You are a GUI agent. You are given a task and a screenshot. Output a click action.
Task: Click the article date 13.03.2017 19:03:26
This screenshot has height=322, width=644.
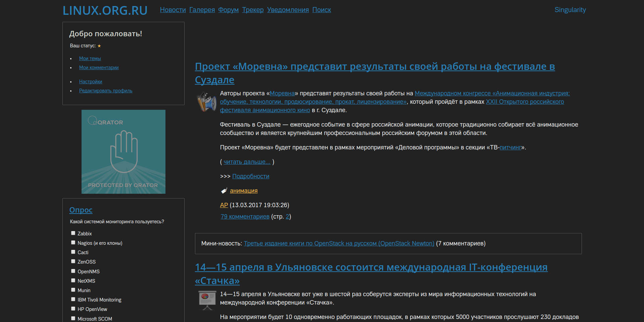(259, 205)
